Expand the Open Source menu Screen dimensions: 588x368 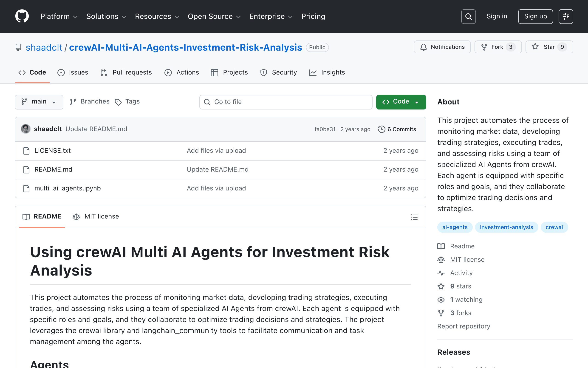[x=214, y=16]
